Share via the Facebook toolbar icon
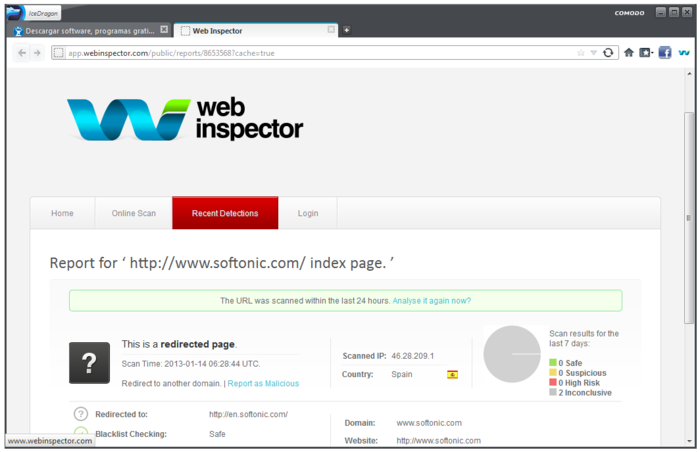Viewport: 700px width, 452px height. 665,53
